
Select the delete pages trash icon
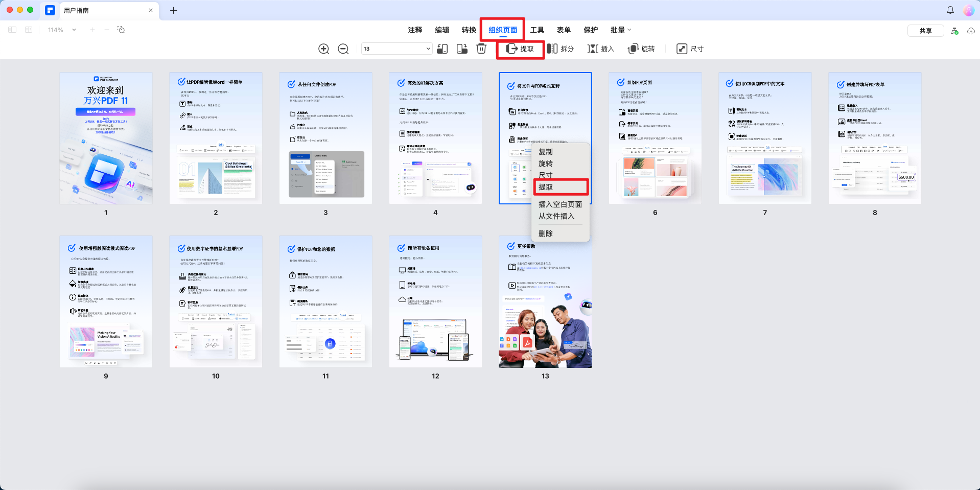[481, 49]
